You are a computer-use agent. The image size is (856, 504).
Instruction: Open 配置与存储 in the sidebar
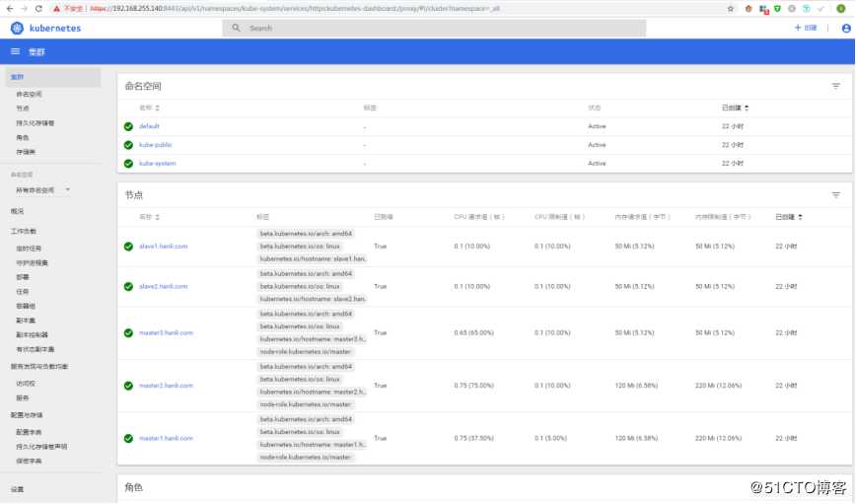click(27, 415)
